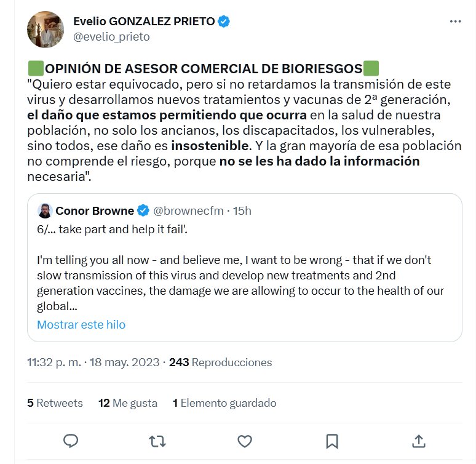The height and width of the screenshot is (464, 476).
Task: Click Evelio's blue verified badge
Action: (x=224, y=22)
